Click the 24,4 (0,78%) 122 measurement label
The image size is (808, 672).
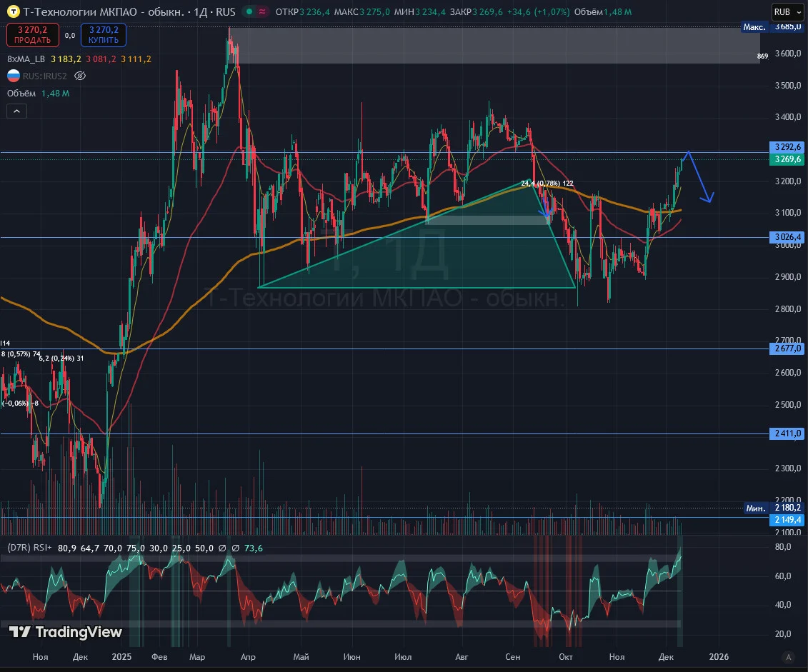pos(547,184)
